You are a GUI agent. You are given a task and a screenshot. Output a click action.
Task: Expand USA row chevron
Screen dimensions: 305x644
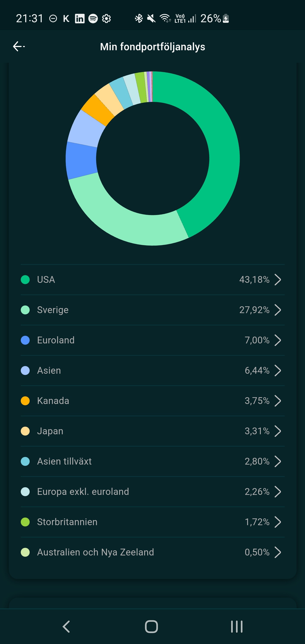tap(278, 279)
